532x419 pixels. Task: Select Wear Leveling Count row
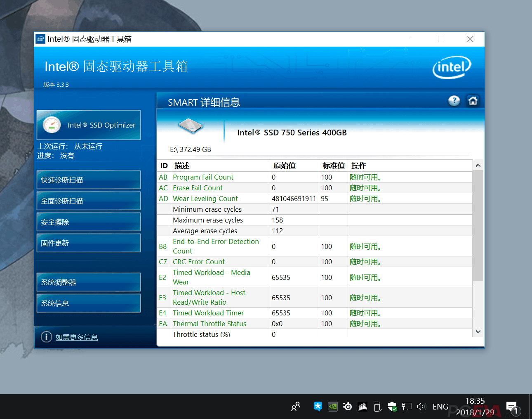coord(315,199)
